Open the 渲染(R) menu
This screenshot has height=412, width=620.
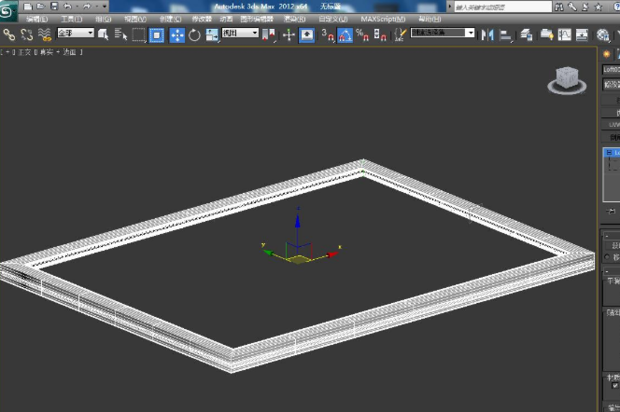[295, 19]
